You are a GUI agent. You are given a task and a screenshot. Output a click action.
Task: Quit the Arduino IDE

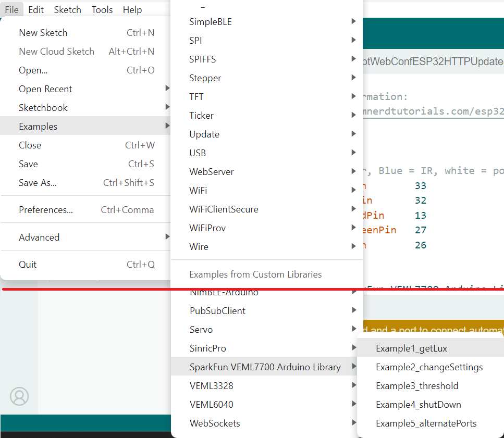[x=86, y=264]
